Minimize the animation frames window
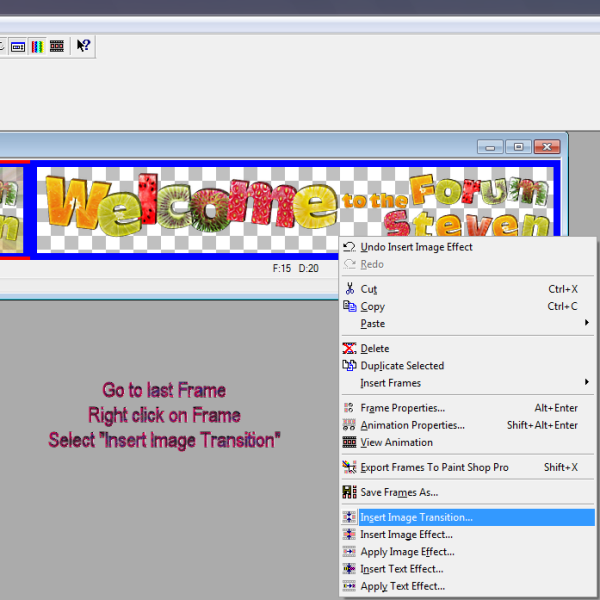 [x=490, y=147]
